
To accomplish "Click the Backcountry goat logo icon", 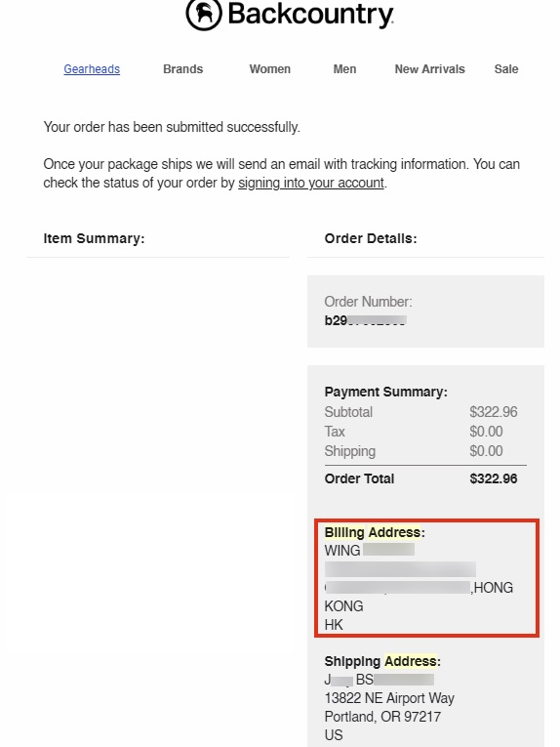I will pos(204,14).
